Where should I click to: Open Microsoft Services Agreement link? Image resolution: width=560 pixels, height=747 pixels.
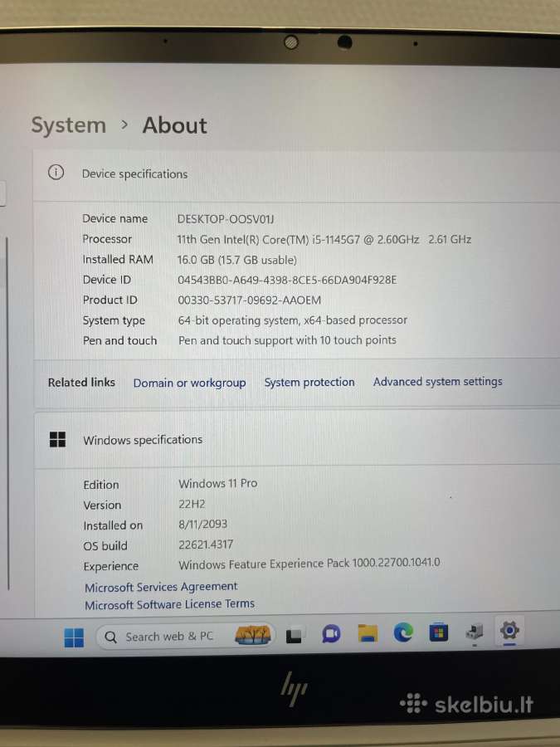[x=161, y=587]
